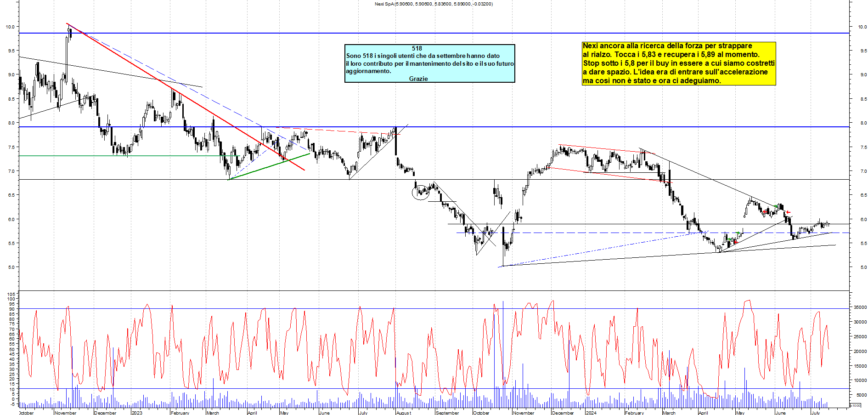The image size is (868, 415).
Task: Click the 2024 label on time axis
Action: tap(591, 413)
